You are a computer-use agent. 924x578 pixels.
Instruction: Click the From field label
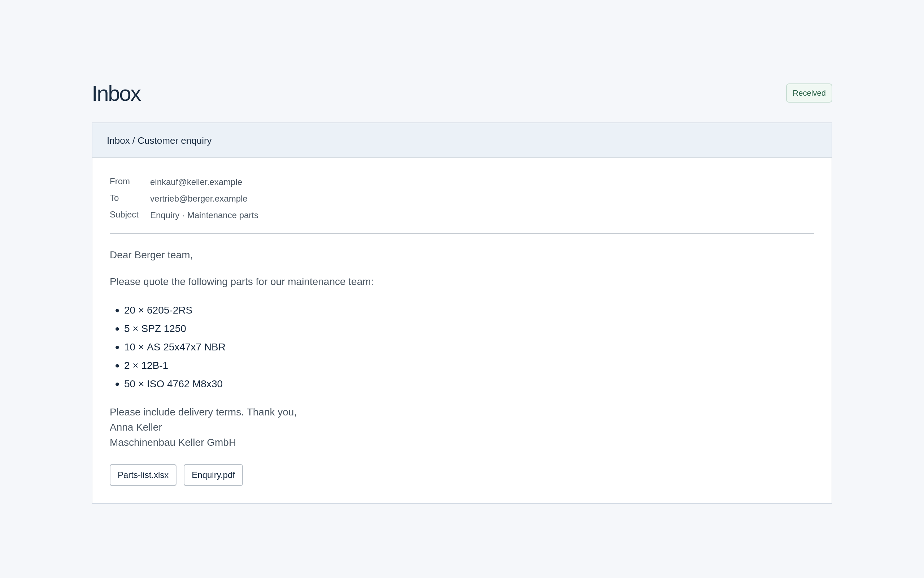coord(119,181)
